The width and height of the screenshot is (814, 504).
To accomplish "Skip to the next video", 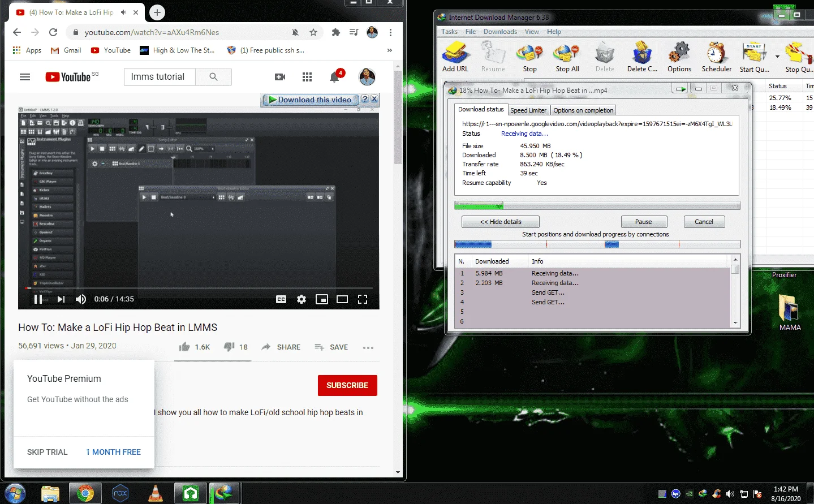I will pos(61,299).
